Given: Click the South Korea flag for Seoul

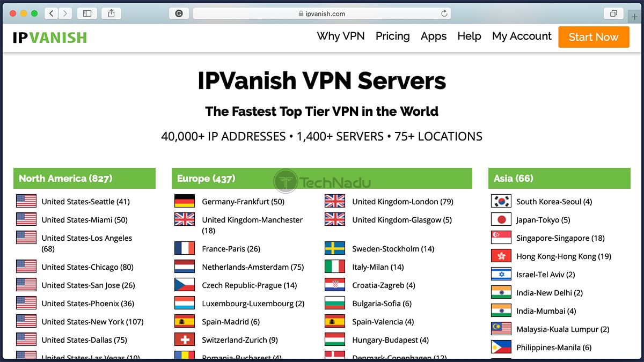Looking at the screenshot, I should [x=501, y=202].
